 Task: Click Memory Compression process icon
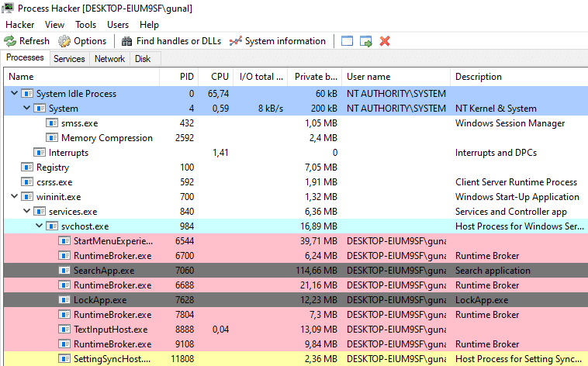coord(52,137)
